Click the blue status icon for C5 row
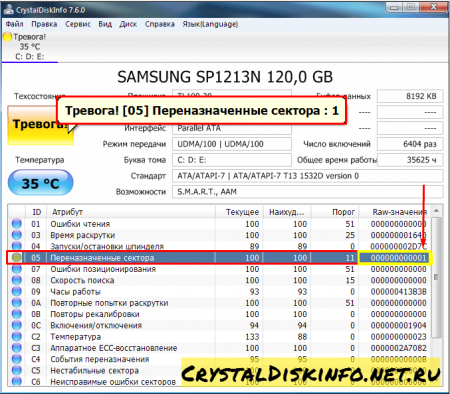 click(x=16, y=371)
